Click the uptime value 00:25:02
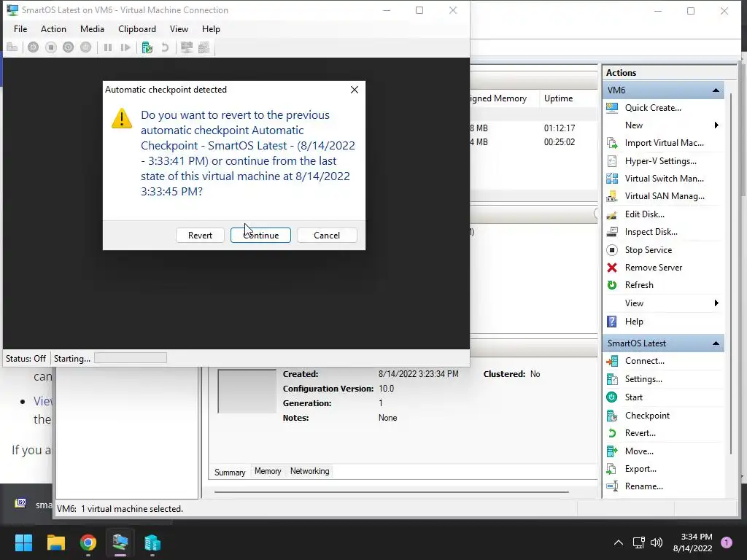747x560 pixels. click(560, 142)
